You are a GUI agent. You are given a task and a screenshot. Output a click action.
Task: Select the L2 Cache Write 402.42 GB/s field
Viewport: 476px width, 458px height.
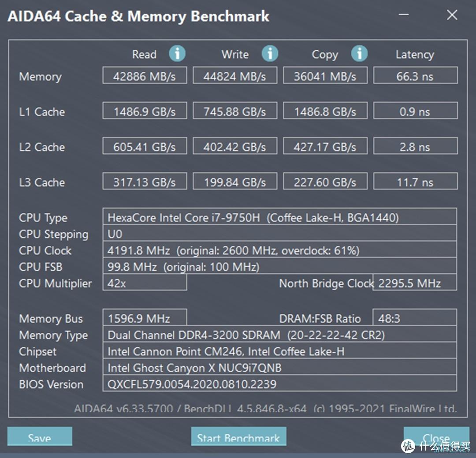pos(235,146)
